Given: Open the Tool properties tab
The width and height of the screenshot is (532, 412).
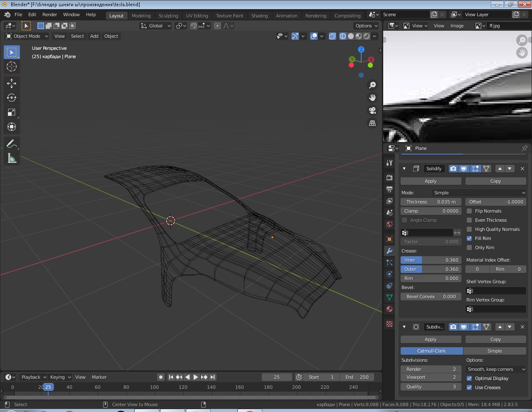Looking at the screenshot, I should coord(389,163).
